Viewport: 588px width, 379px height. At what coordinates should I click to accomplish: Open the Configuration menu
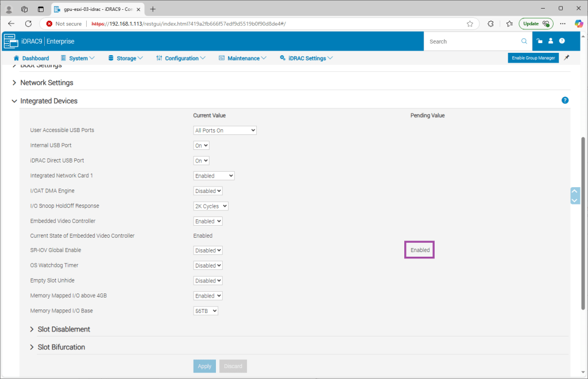point(181,58)
